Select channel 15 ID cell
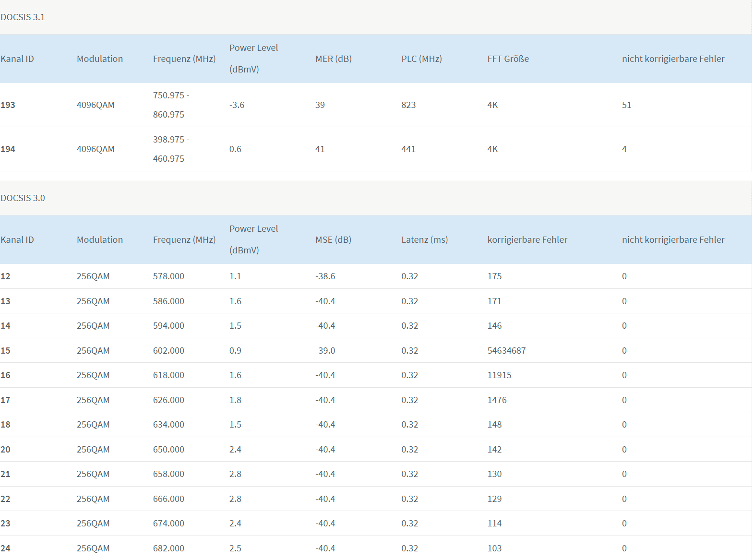This screenshot has width=754, height=560. pyautogui.click(x=5, y=351)
